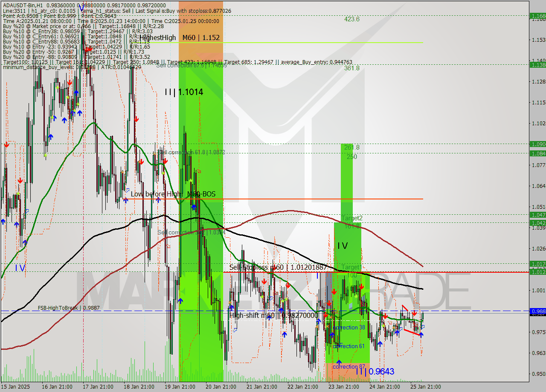Click the green 1.017 price tag
The height and width of the screenshot is (392, 546).
537,264
